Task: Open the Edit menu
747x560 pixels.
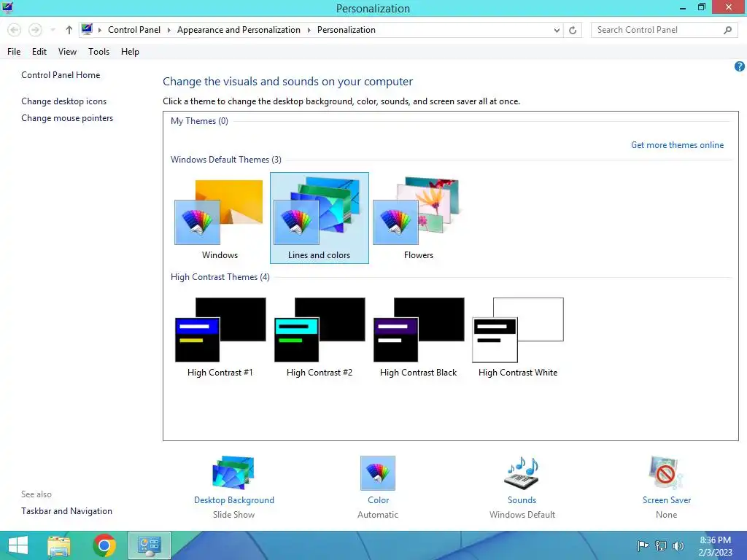Action: point(39,52)
